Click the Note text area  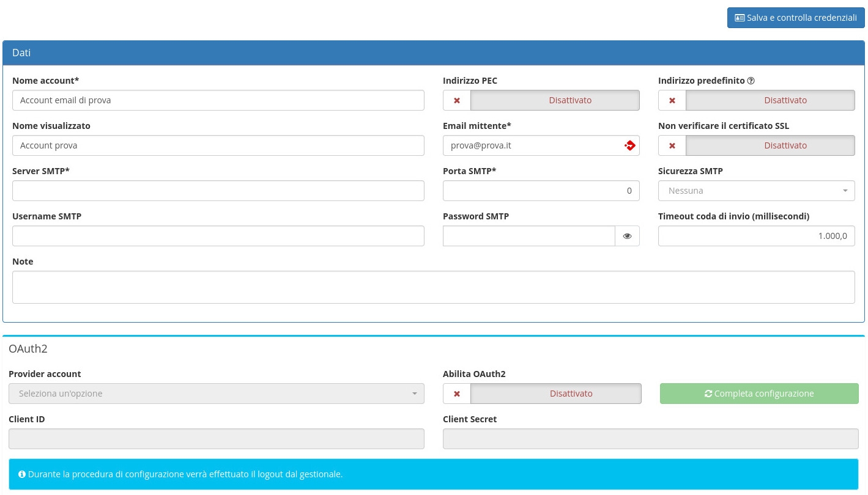[x=433, y=287]
